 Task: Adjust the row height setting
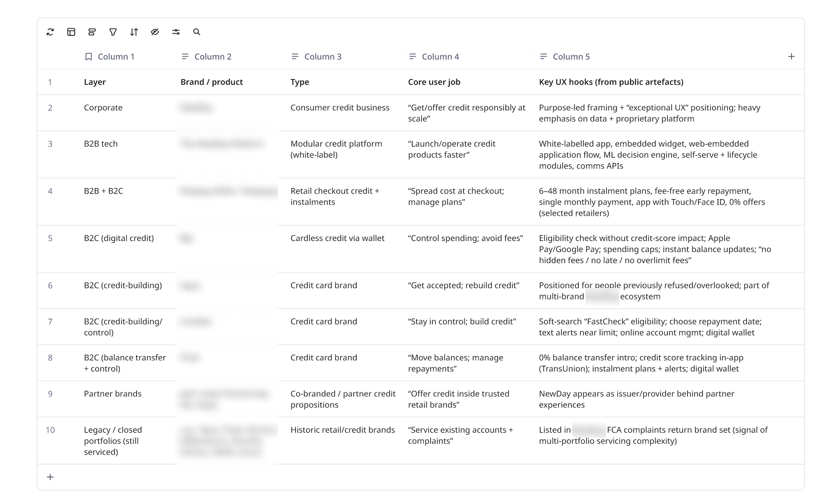pos(92,32)
